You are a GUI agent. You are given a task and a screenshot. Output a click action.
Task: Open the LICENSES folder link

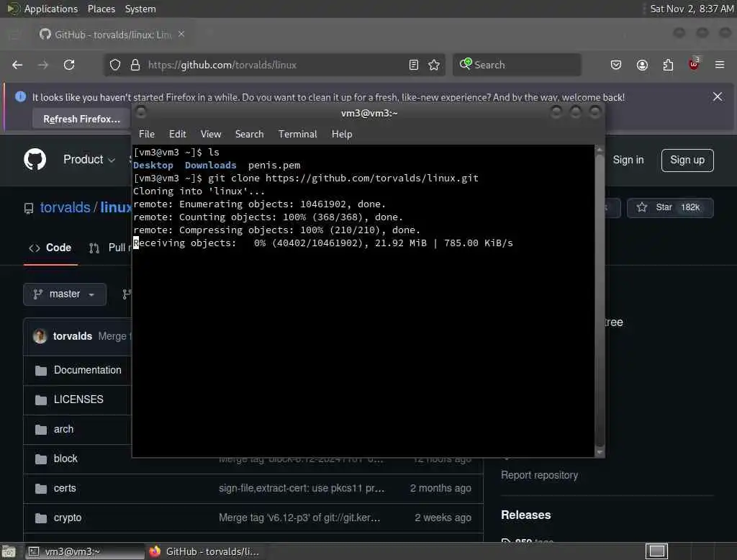pos(78,399)
